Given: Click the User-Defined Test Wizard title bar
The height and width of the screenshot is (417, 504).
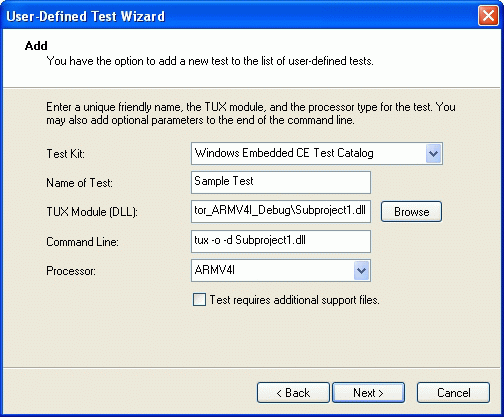Looking at the screenshot, I should pyautogui.click(x=240, y=16).
